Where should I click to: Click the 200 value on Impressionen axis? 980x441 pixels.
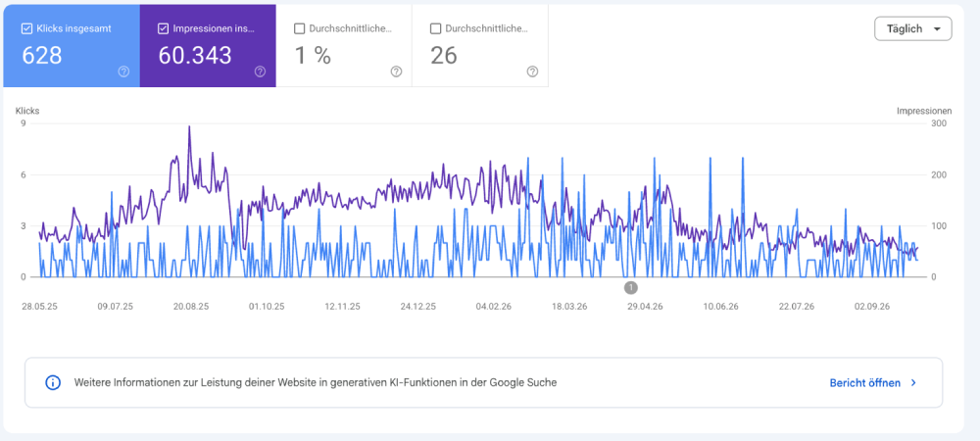coord(940,174)
